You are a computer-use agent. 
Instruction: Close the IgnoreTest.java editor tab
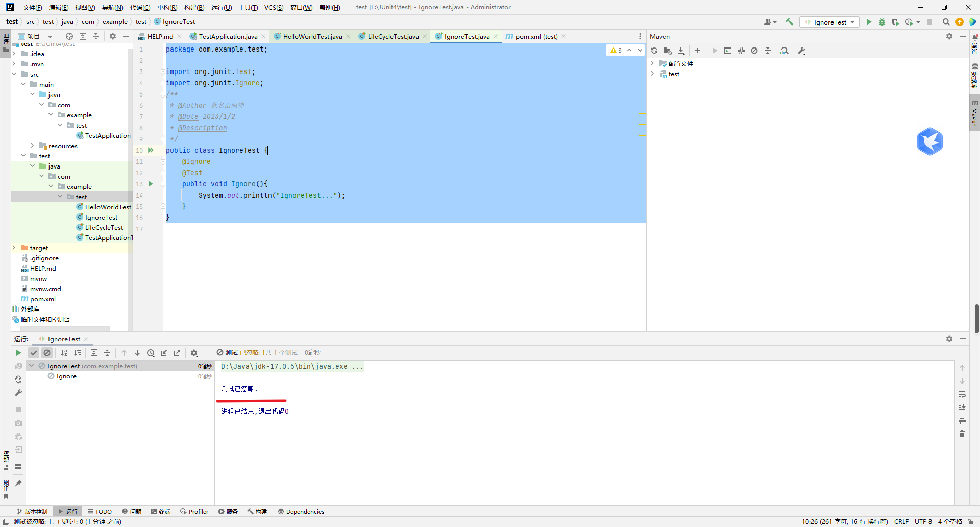[496, 36]
